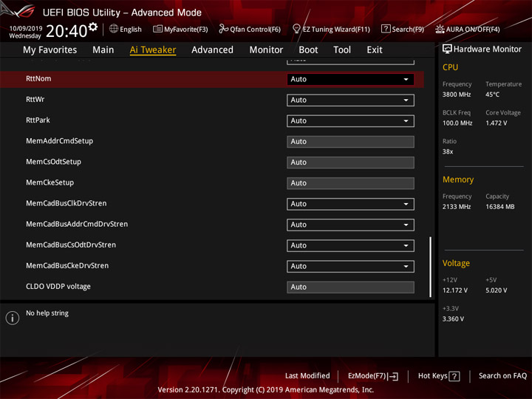The height and width of the screenshot is (399, 532).
Task: Click the English language button
Action: (126, 29)
